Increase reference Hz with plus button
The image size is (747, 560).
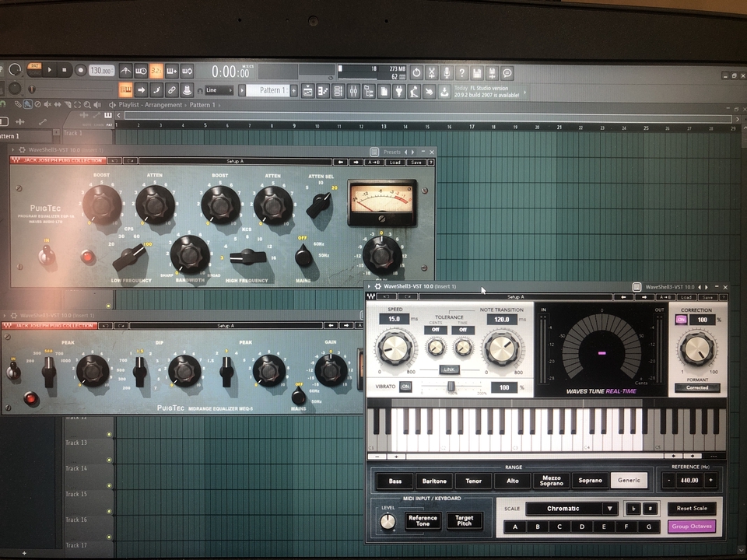point(710,481)
